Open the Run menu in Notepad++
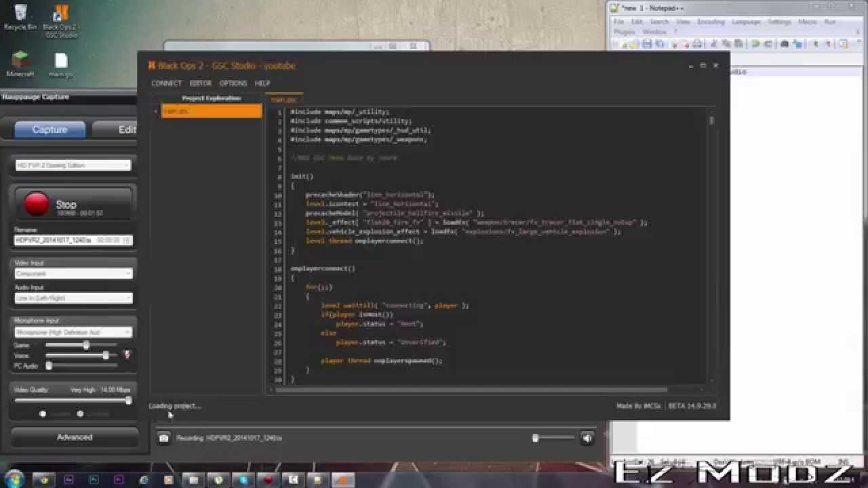868x488 pixels. [x=829, y=22]
